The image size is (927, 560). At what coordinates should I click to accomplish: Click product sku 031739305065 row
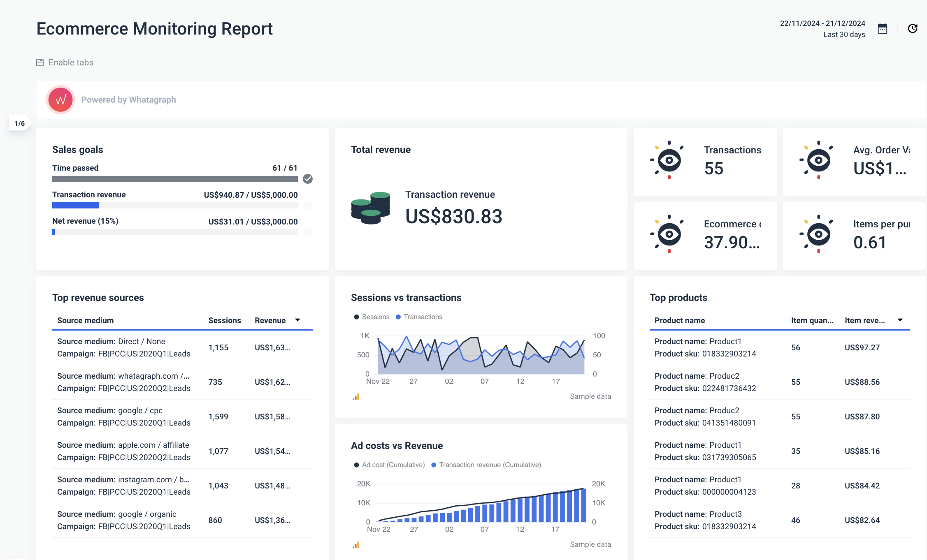[x=780, y=451]
